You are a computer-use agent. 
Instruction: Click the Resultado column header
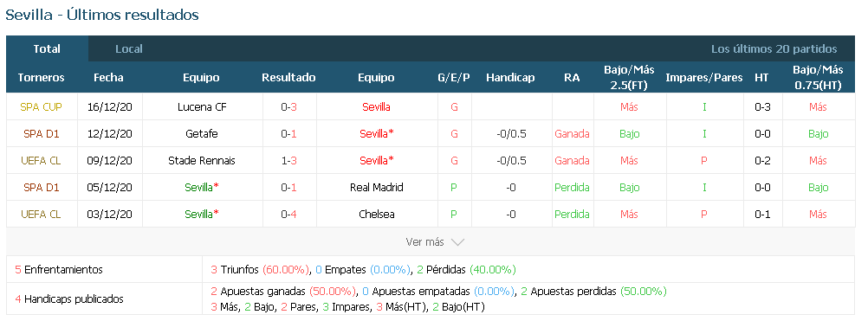289,78
